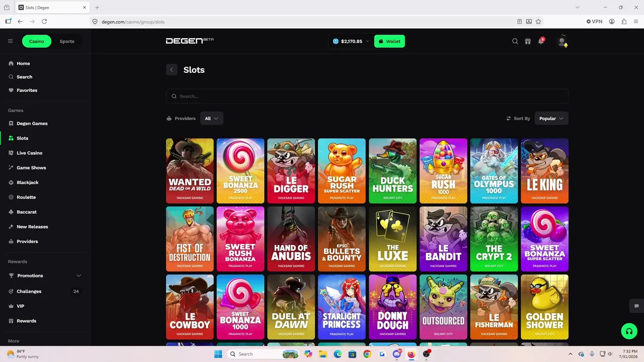Screen dimensions: 644x362
Task: Switch to the Casino tab
Action: click(x=37, y=41)
